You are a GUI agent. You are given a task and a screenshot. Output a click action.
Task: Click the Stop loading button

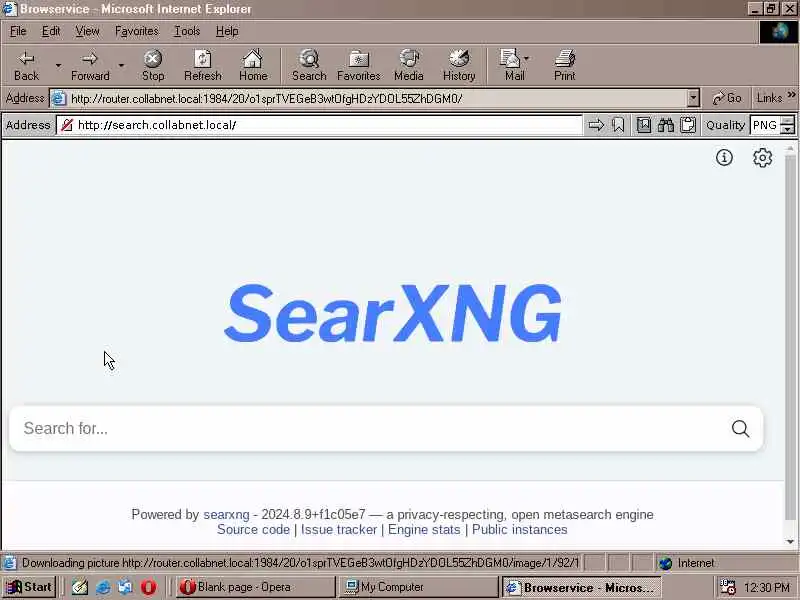coord(153,65)
